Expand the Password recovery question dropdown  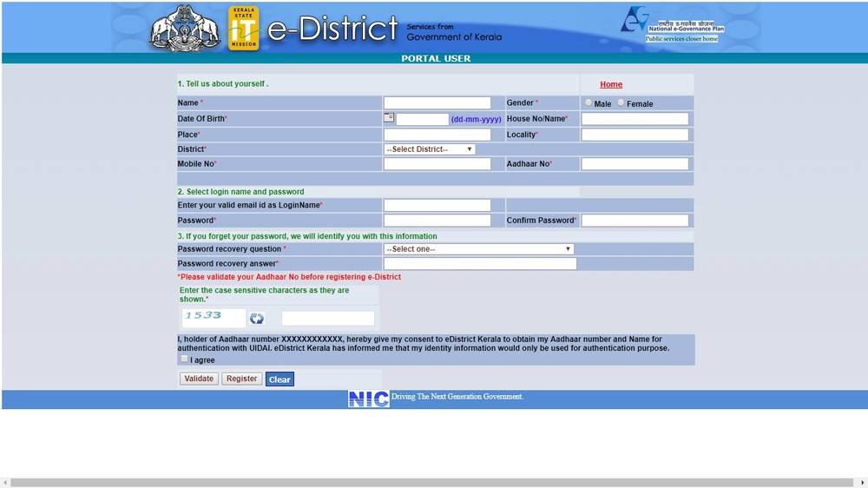[478, 249]
